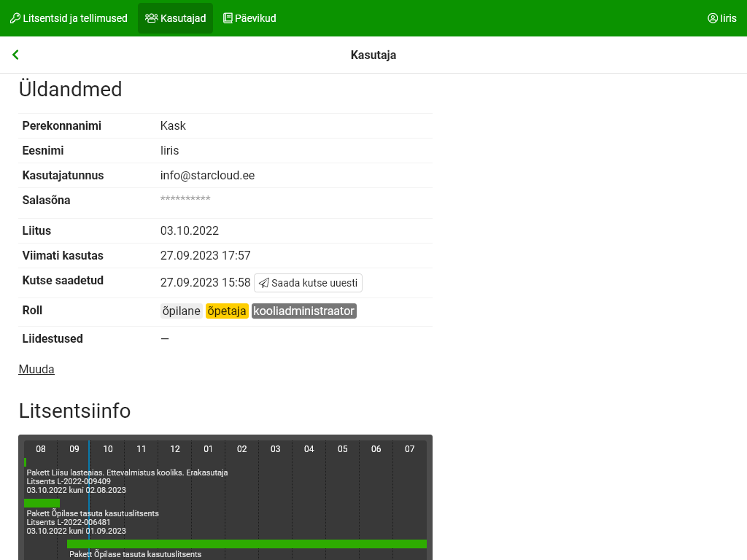The height and width of the screenshot is (560, 747).
Task: Click the users group icon
Action: (151, 18)
